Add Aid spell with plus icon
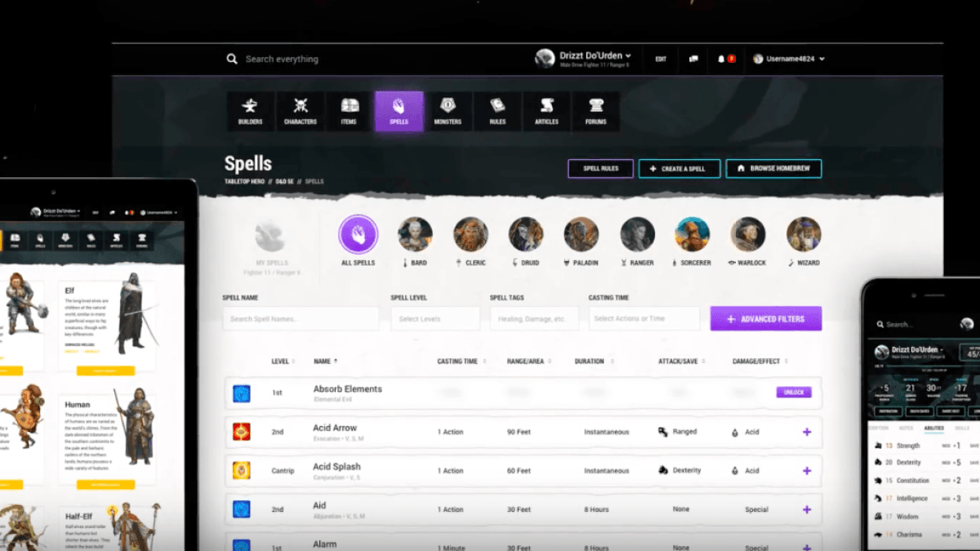The image size is (980, 551). [x=807, y=509]
